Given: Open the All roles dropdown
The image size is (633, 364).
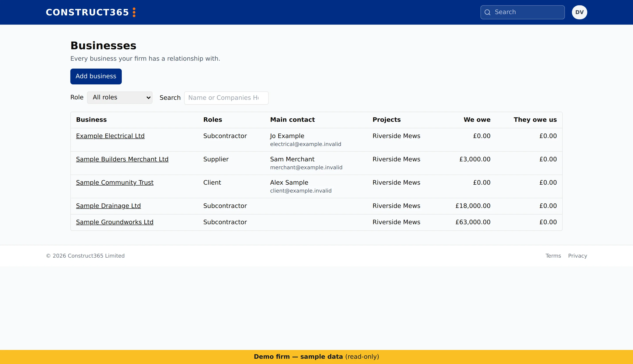Looking at the screenshot, I should click(x=120, y=98).
